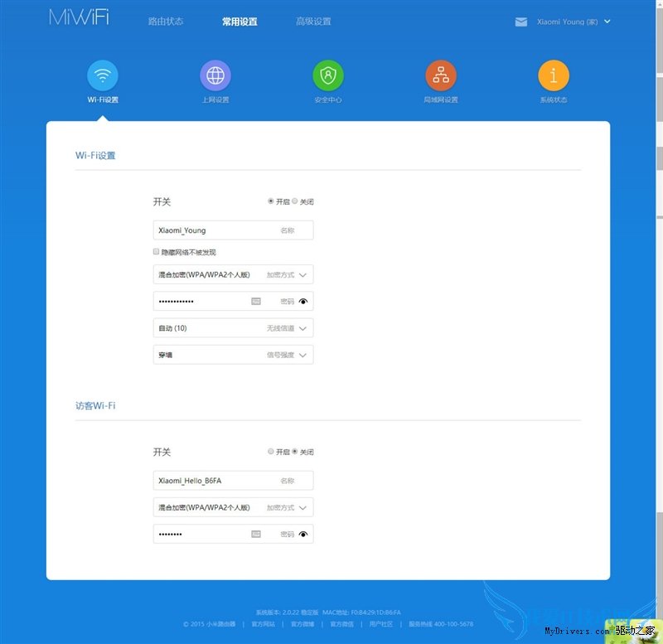Click the MAC地址 text in footer

pyautogui.click(x=361, y=613)
